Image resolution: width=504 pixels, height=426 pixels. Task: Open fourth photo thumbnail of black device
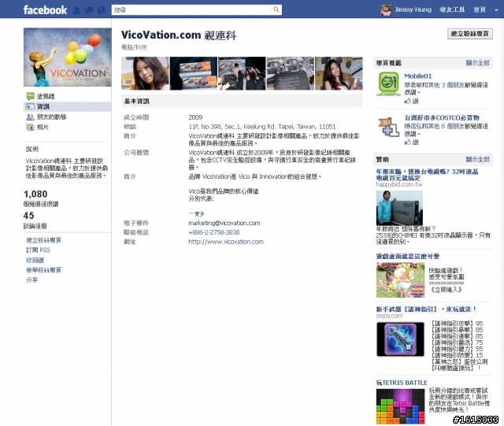point(291,73)
